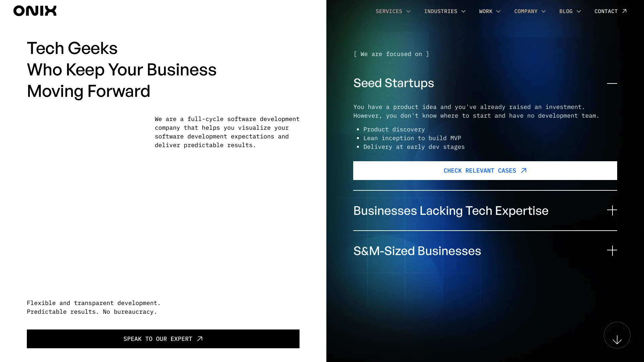
Task: Open the INDUSTRIES navigation dropdown
Action: click(x=444, y=11)
